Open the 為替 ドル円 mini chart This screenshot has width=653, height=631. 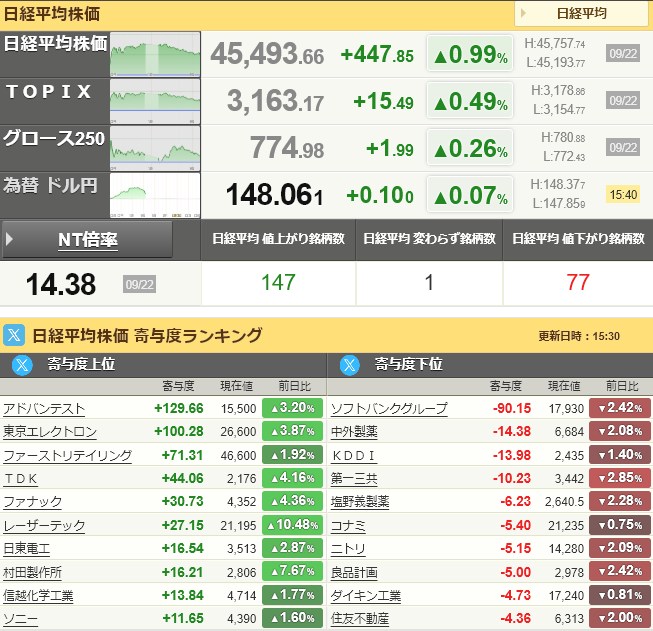click(155, 196)
